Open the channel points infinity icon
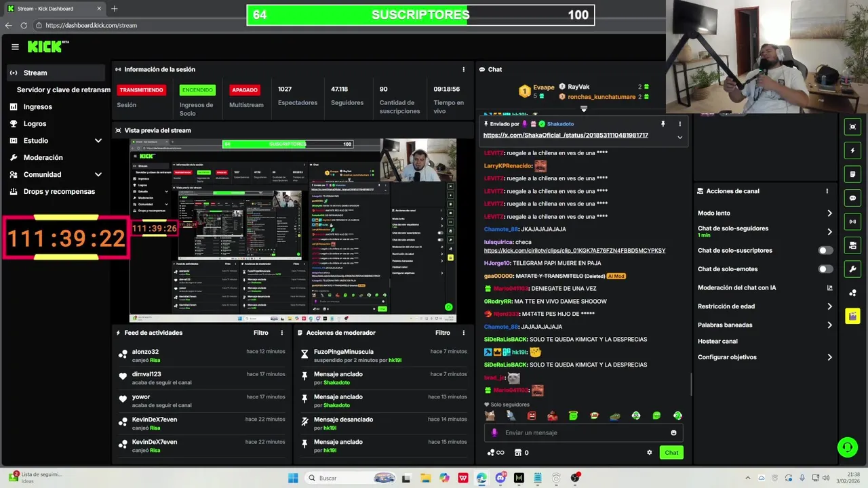Screen dimensions: 868x488 pyautogui.click(x=496, y=453)
